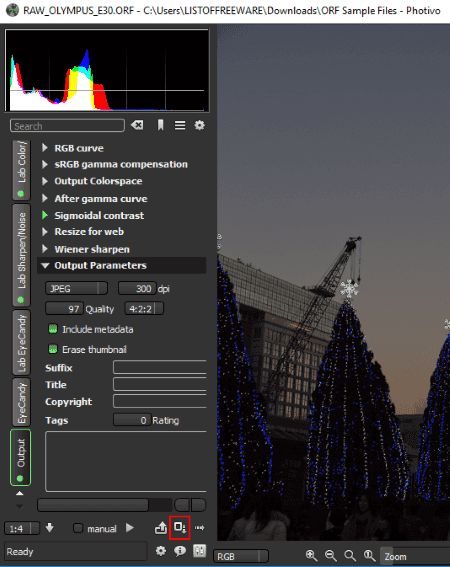
Task: Open the hamburger list menu icon
Action: (180, 125)
